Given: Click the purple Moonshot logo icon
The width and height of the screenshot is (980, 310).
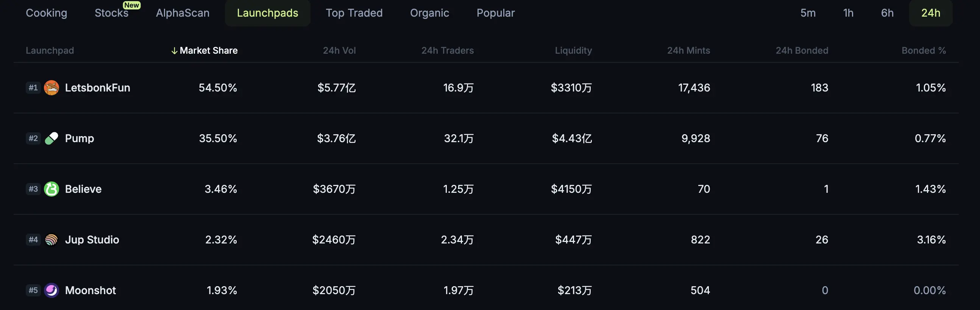Looking at the screenshot, I should [51, 290].
